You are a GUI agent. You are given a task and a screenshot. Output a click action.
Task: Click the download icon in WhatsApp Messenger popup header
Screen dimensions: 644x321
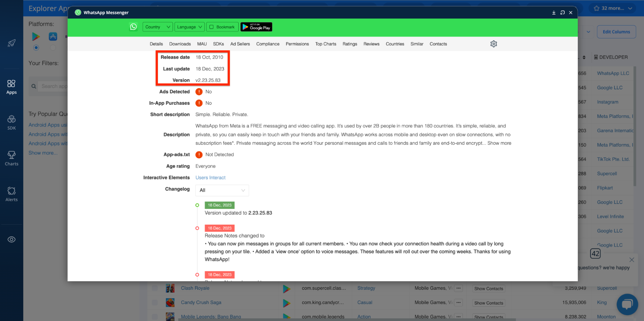coord(554,13)
